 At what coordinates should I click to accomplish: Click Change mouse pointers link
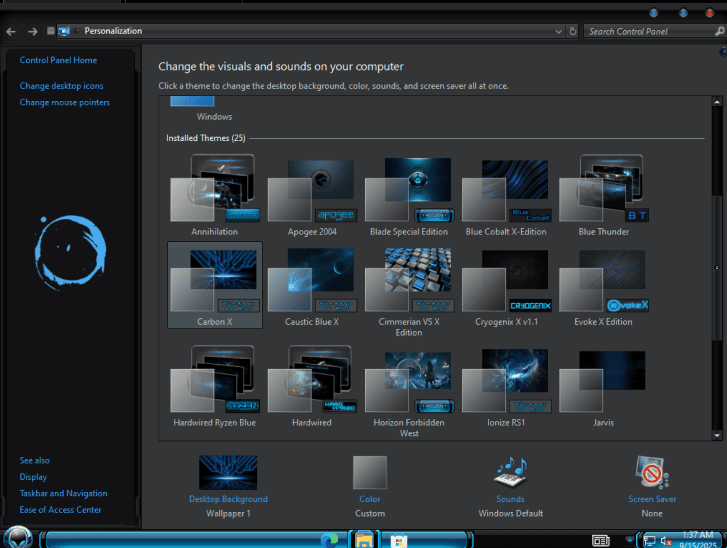[x=64, y=102]
